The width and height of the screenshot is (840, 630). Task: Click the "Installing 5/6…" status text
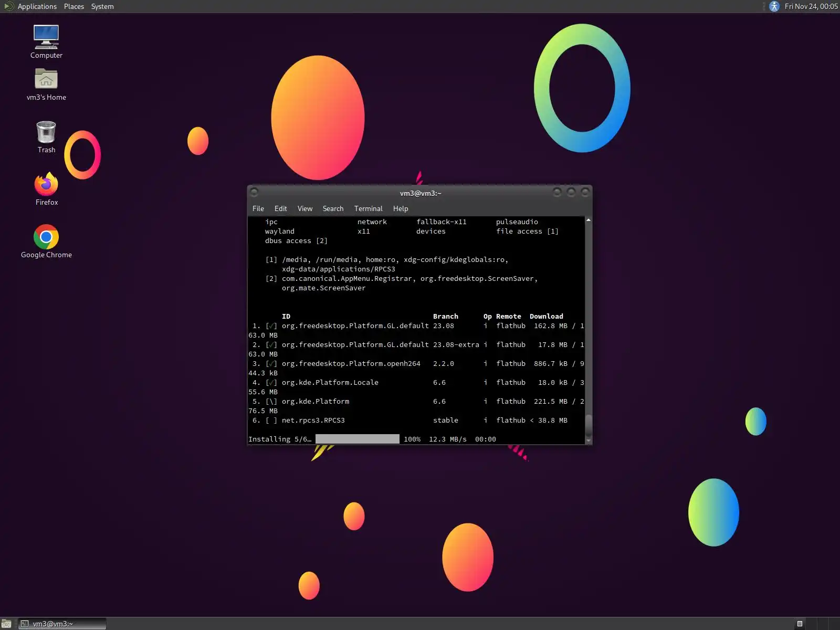(280, 439)
